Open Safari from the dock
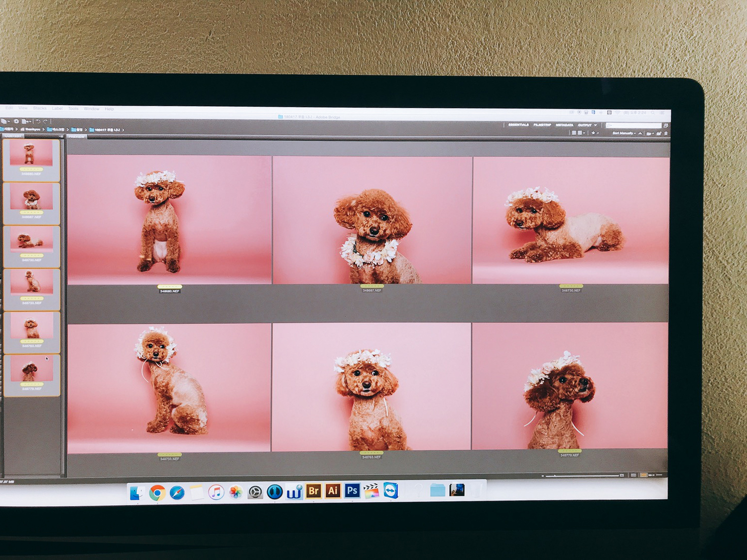This screenshot has width=747, height=560. [177, 493]
